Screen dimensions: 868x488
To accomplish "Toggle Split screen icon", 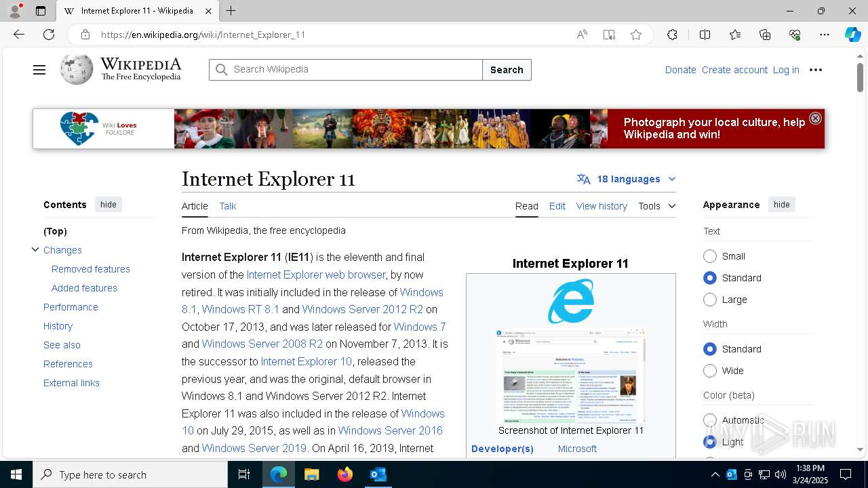I will point(705,35).
